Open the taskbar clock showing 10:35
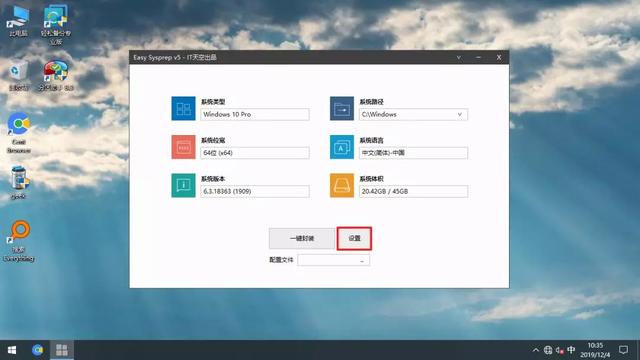Viewport: 640px width, 360px height. click(x=595, y=350)
